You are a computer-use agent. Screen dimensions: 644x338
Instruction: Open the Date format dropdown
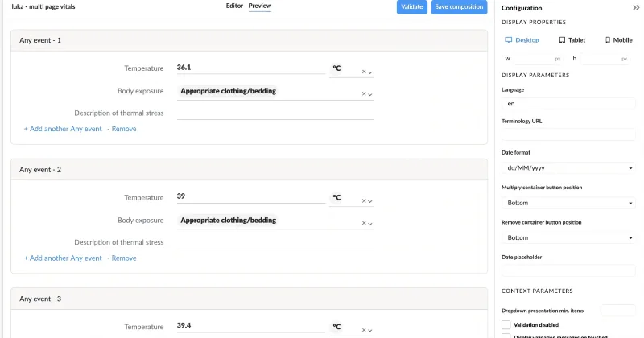(x=568, y=168)
